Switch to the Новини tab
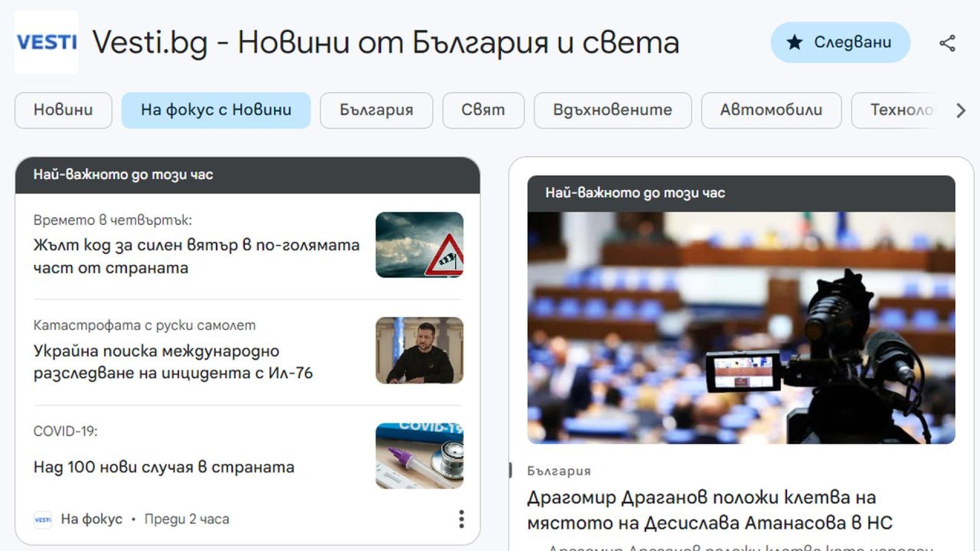 63,110
